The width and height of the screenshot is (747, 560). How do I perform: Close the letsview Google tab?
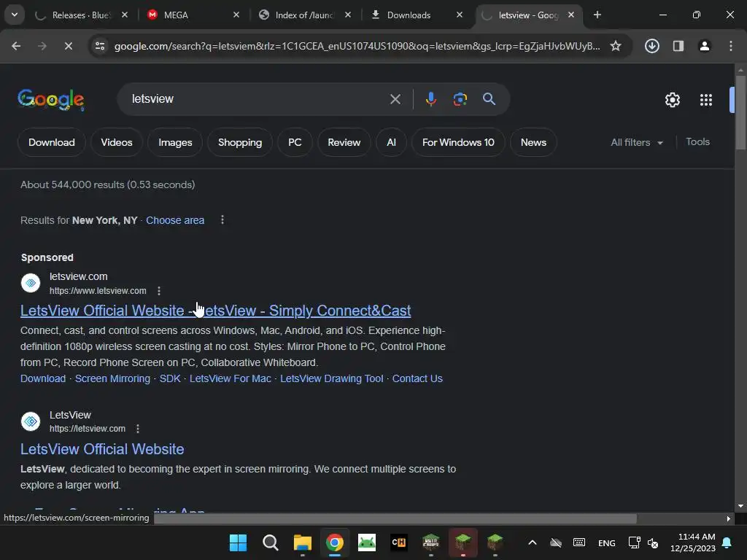[571, 15]
